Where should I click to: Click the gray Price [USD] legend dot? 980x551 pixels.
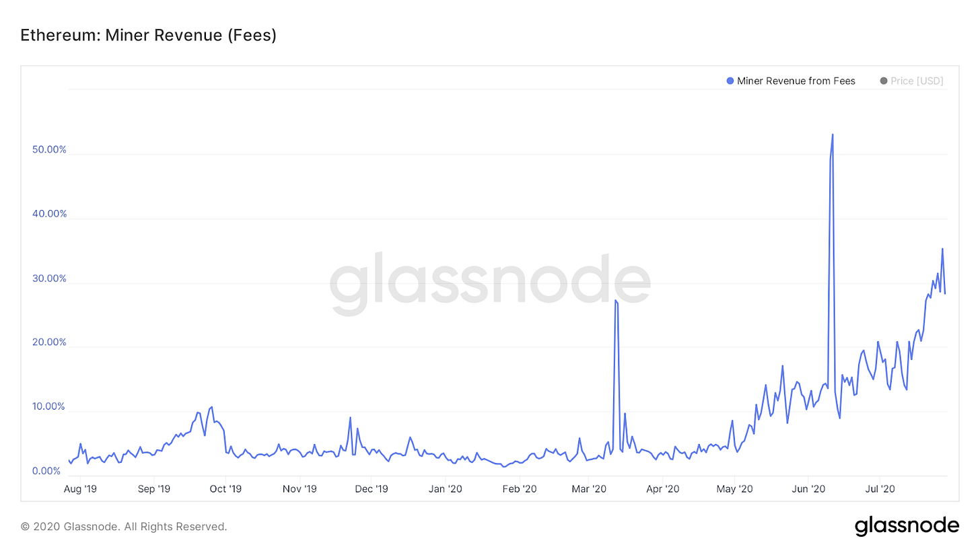[884, 81]
